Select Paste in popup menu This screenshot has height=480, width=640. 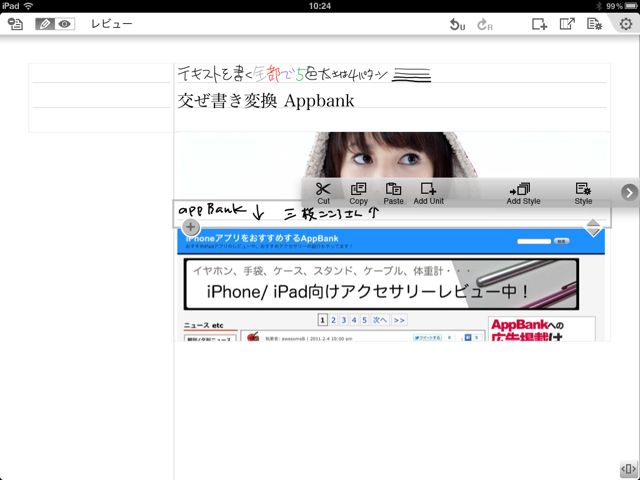coord(393,193)
